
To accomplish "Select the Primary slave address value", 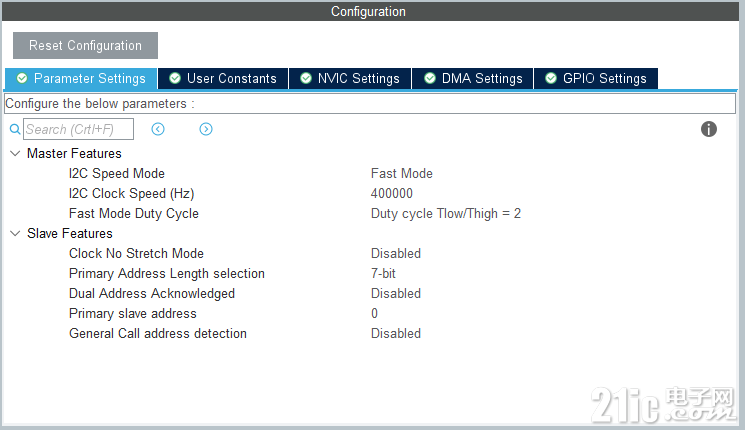I will [x=374, y=314].
